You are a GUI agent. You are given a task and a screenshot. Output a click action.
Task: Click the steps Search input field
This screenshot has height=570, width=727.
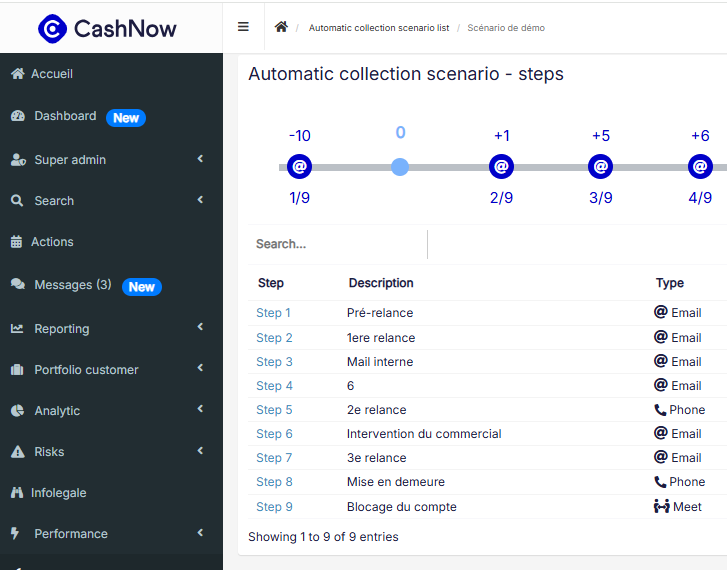pos(337,244)
